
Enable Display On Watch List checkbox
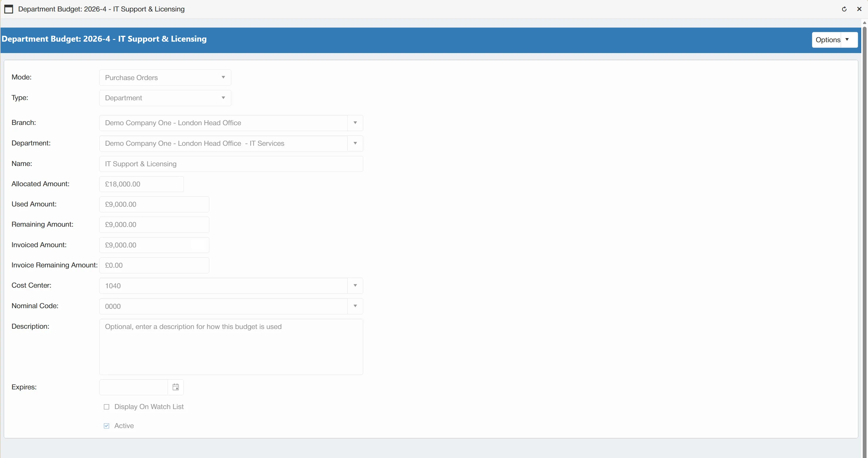click(106, 407)
